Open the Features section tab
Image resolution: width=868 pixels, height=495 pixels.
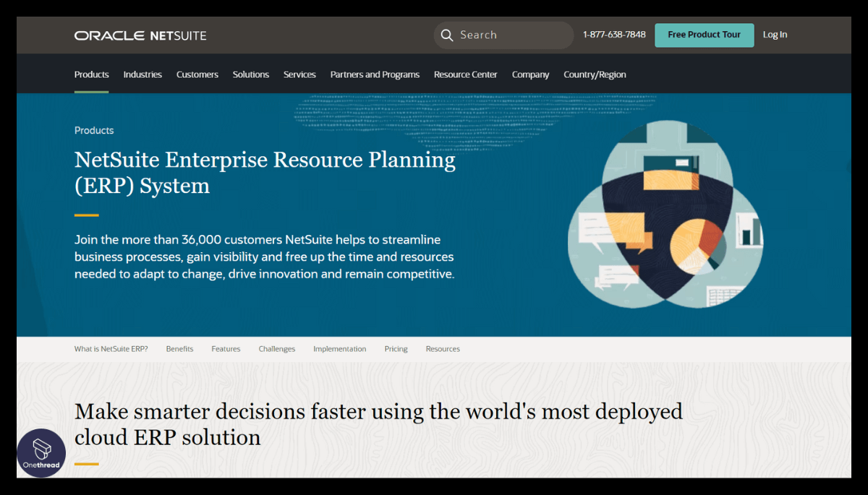coord(226,348)
